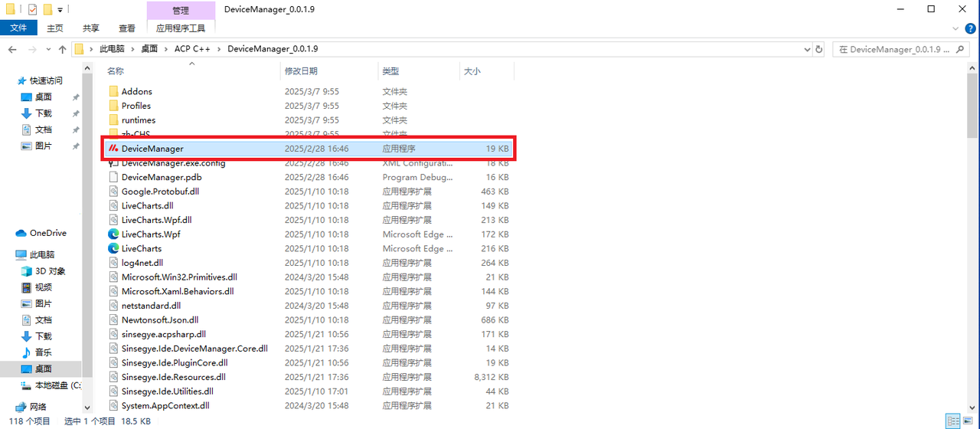Click the Google.Protobuf.dll file icon
The height and width of the screenshot is (429, 980).
[x=113, y=192]
